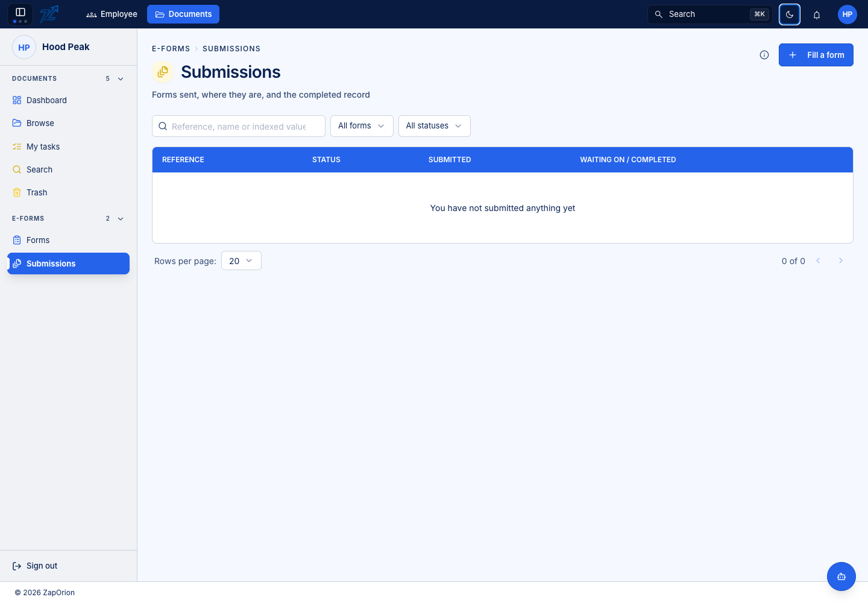Change rows per page dropdown
This screenshot has height=603, width=868.
point(241,260)
